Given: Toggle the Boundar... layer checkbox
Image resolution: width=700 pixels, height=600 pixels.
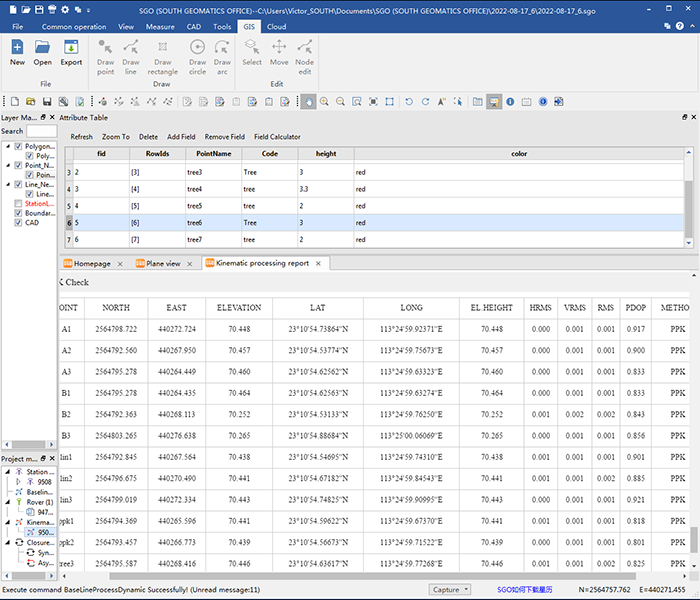Looking at the screenshot, I should (x=18, y=213).
